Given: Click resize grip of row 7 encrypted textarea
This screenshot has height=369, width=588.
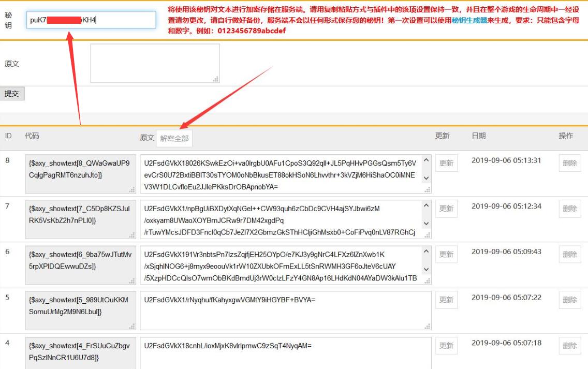Looking at the screenshot, I should 427,235.
